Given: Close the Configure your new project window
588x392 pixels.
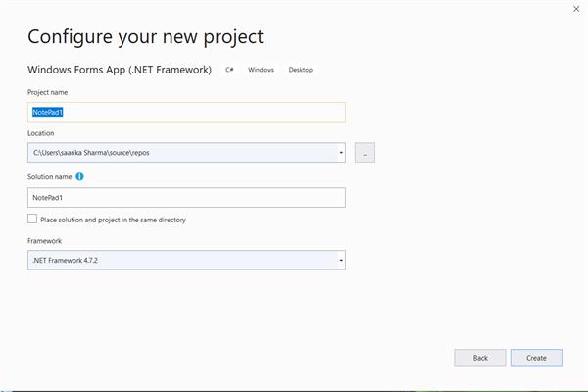Looking at the screenshot, I should [575, 7].
